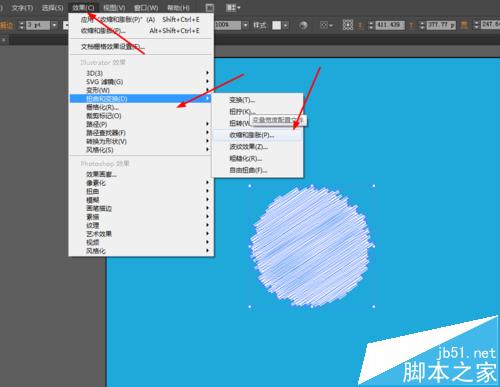500x387 pixels.
Task: Apply last effect with Shift+Ctrl+E entry
Action: [x=141, y=20]
